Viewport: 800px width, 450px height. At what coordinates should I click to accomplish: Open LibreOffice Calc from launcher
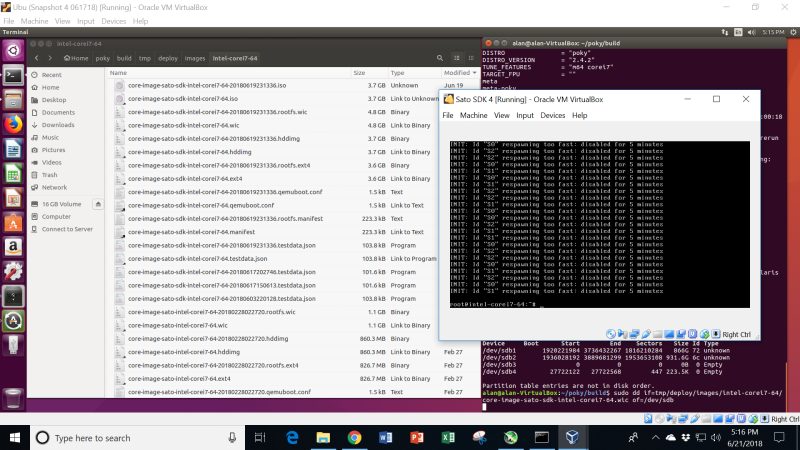13,174
